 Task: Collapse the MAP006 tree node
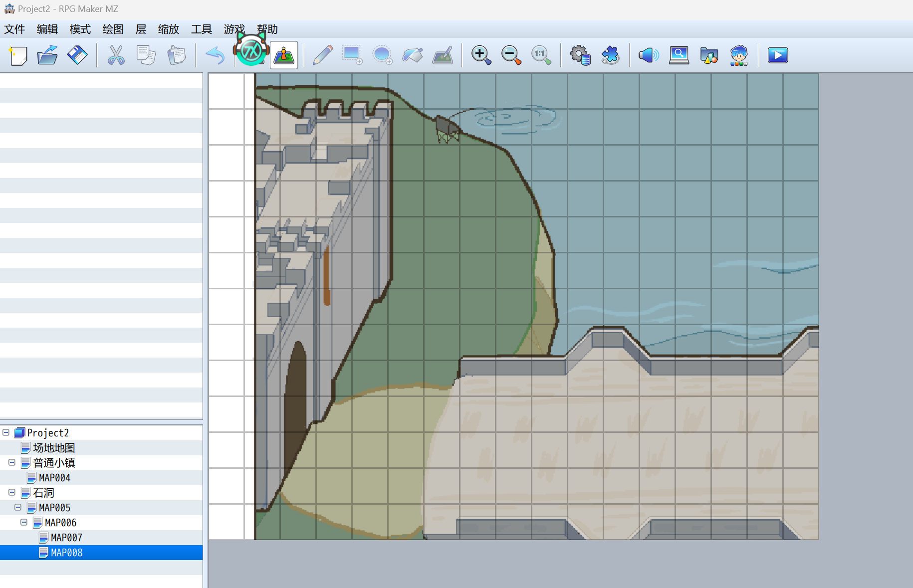tap(24, 522)
